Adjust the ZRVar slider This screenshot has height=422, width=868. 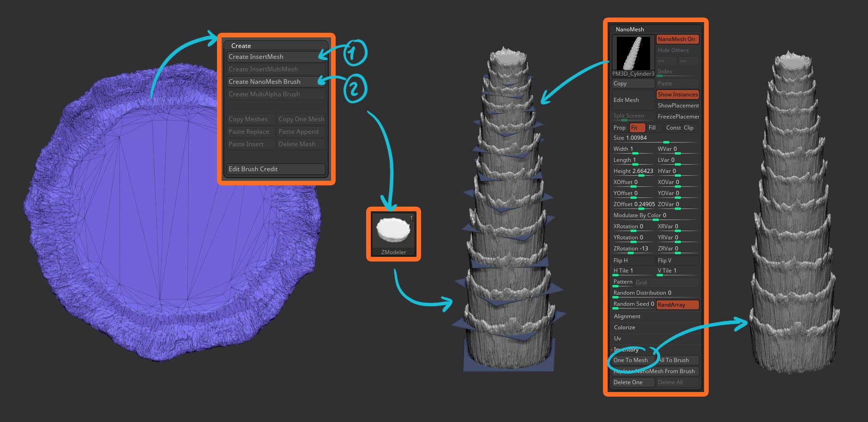pos(677,250)
